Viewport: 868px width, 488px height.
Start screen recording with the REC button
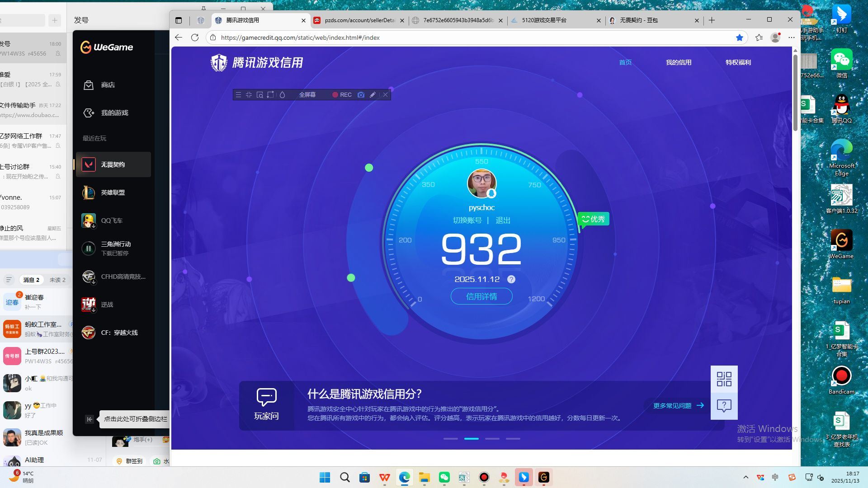[x=342, y=95]
